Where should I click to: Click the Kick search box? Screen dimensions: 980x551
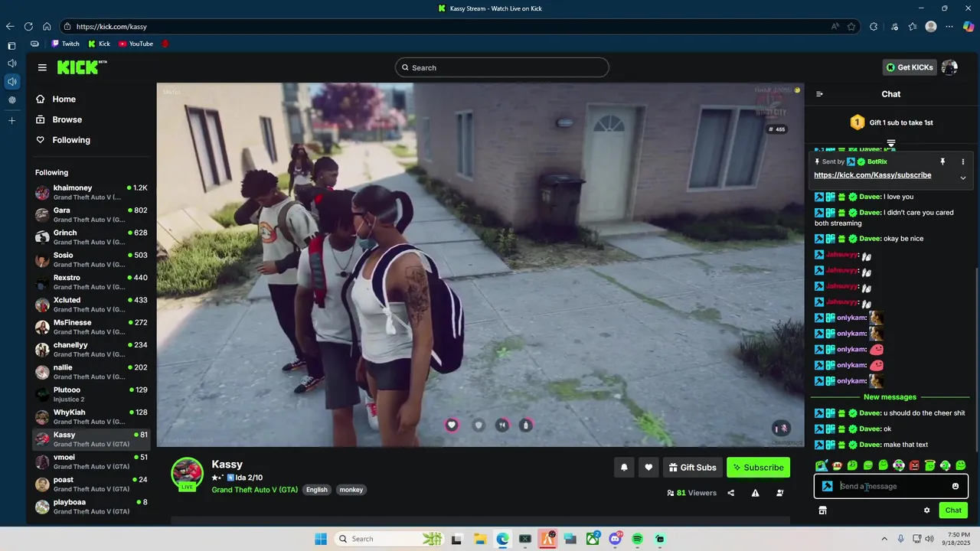[x=502, y=67]
